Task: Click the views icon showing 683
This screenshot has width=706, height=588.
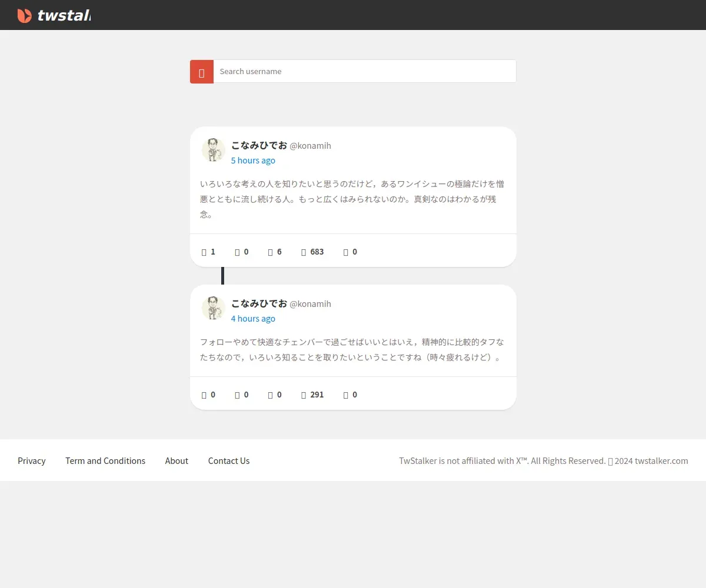Action: point(304,252)
